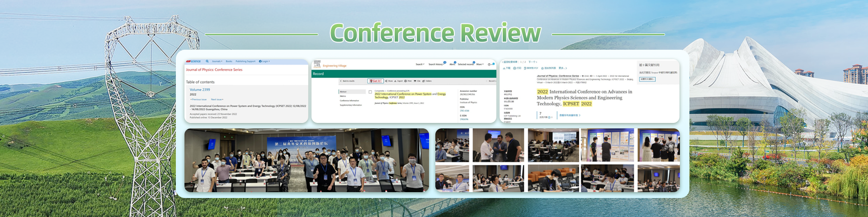Click Back to results
Image resolution: width=868 pixels, height=217 pixels.
pos(348,81)
